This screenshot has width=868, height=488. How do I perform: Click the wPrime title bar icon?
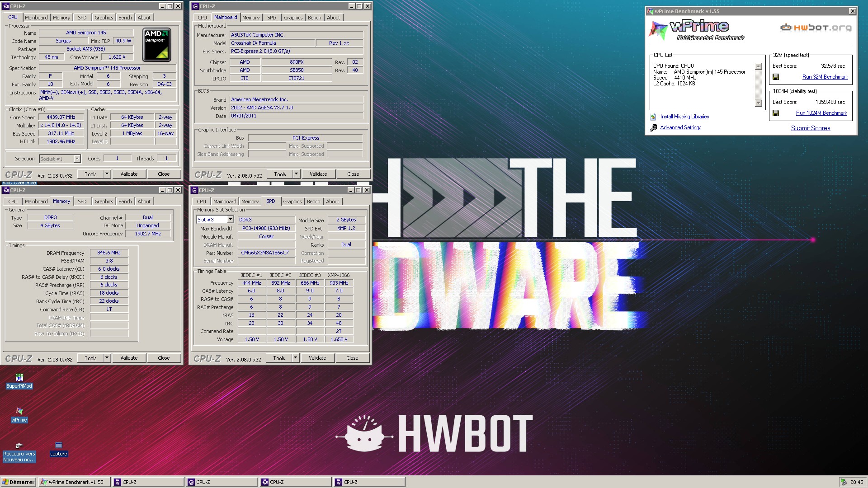coord(650,11)
